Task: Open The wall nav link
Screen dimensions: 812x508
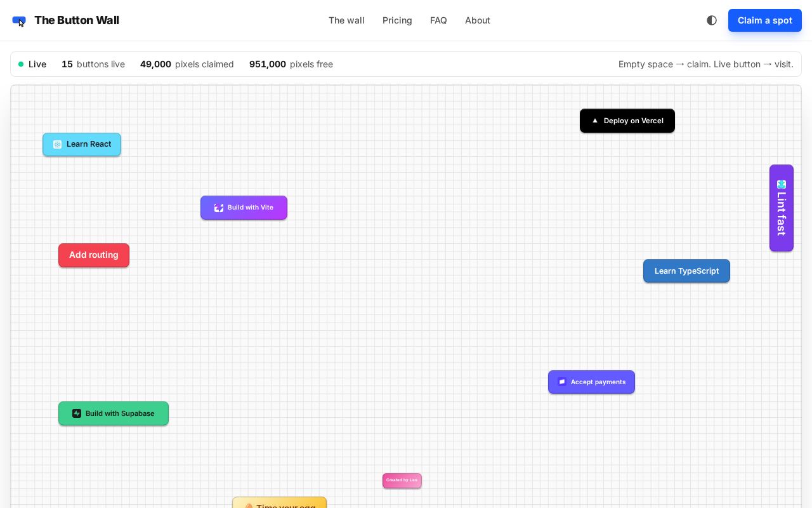Action: 346,20
